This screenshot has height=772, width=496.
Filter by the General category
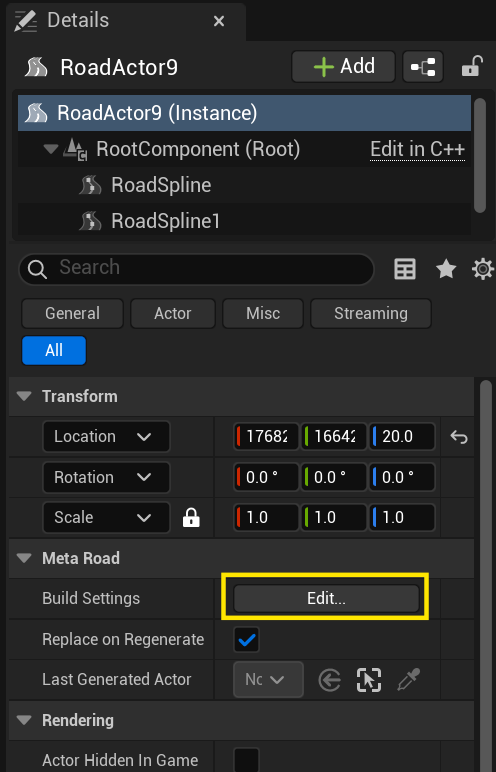point(72,313)
